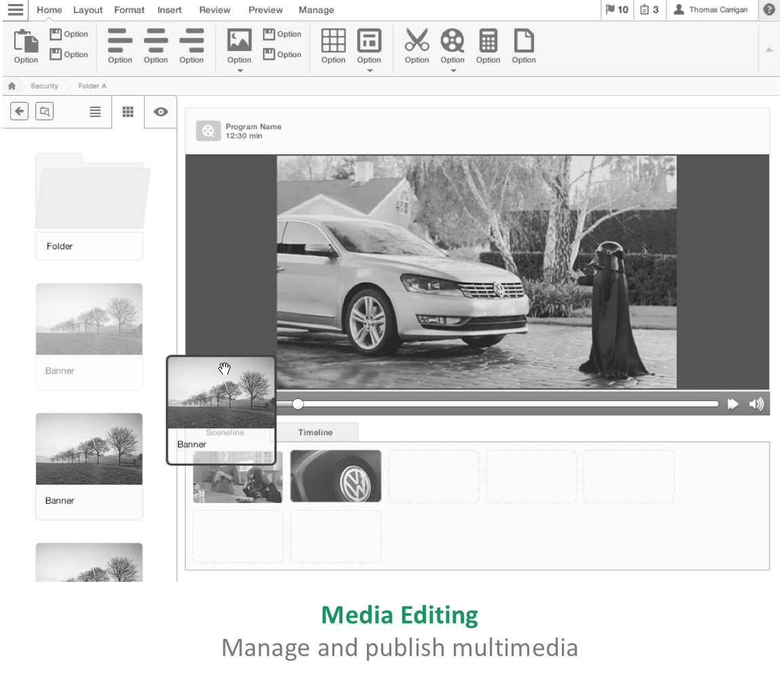Viewport: 784px width, 673px height.
Task: Click the calculator icon
Action: pyautogui.click(x=488, y=41)
